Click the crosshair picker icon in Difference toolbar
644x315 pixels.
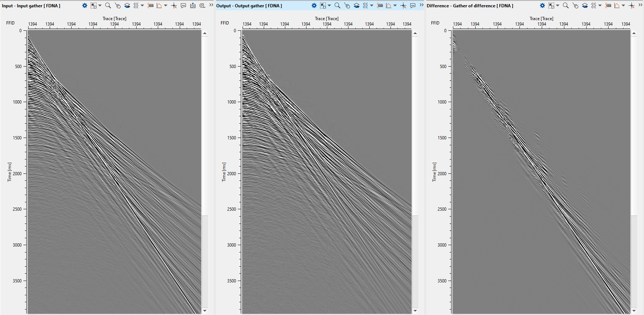(632, 5)
